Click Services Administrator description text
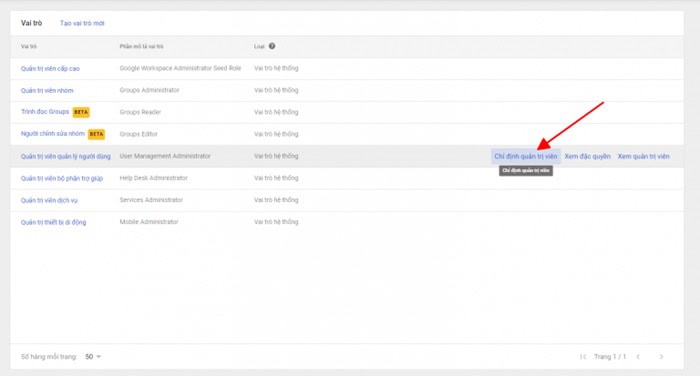This screenshot has width=700, height=376. [151, 200]
